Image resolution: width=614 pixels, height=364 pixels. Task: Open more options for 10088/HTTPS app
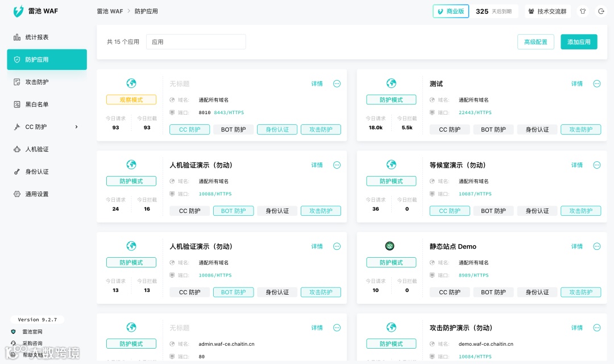[x=337, y=165]
